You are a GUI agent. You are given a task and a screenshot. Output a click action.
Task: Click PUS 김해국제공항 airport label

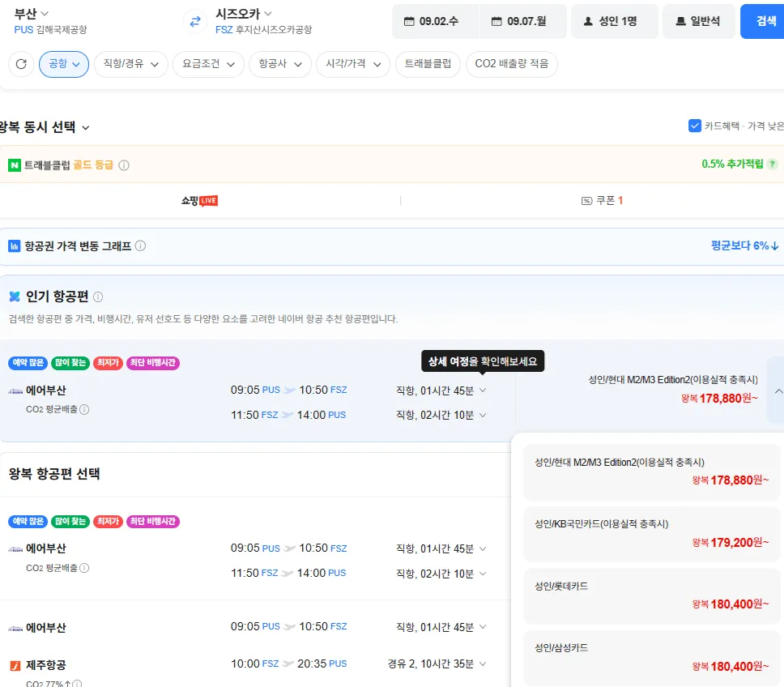click(50, 29)
